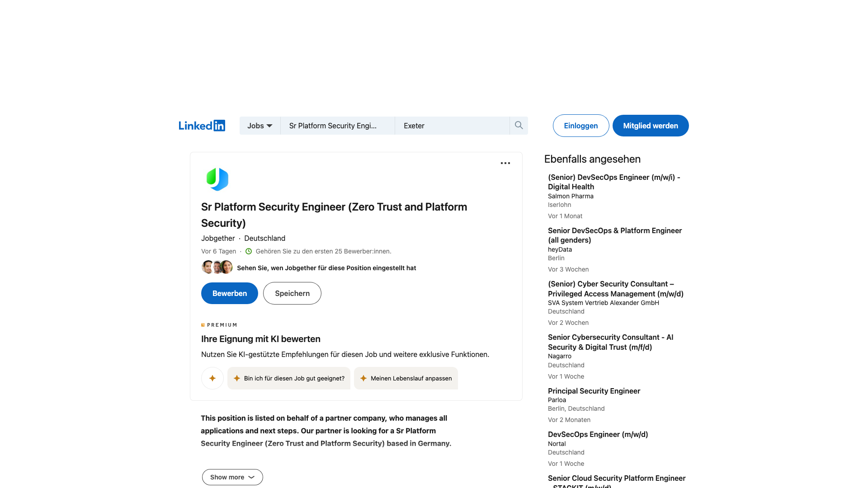Open the LinkedIn home logo
The image size is (868, 488).
tap(202, 126)
